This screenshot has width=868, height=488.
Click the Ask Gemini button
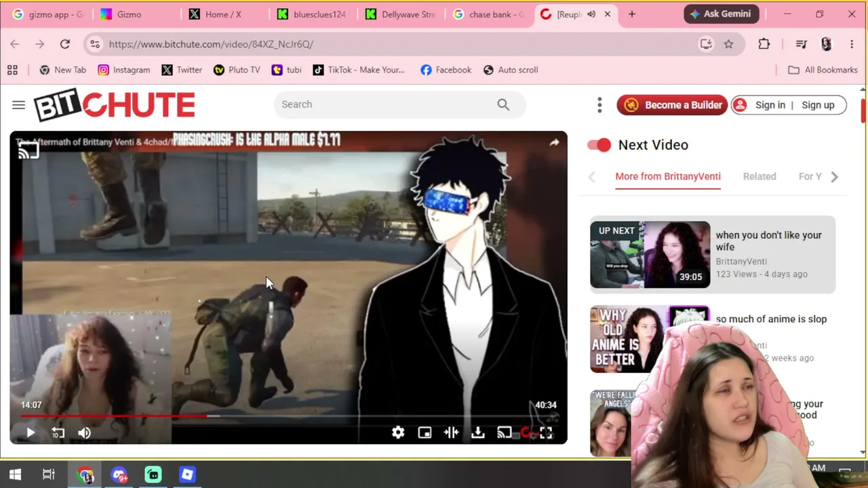pos(722,14)
